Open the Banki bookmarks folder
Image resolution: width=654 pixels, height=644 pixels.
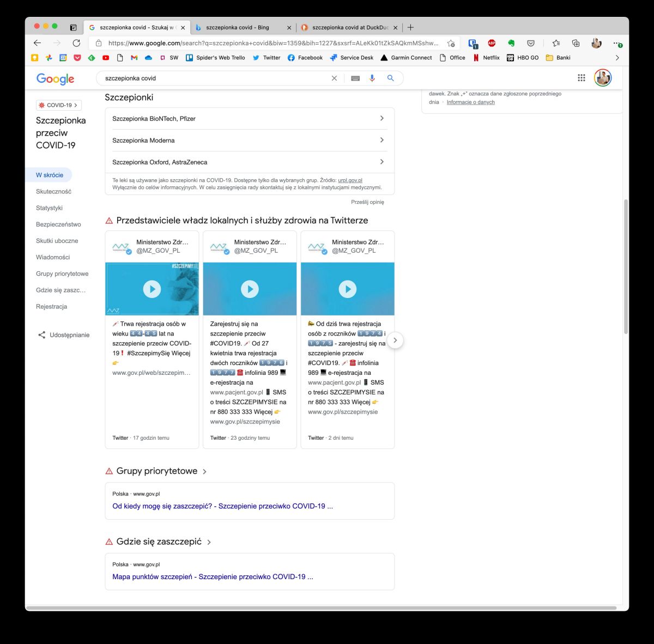(x=558, y=58)
